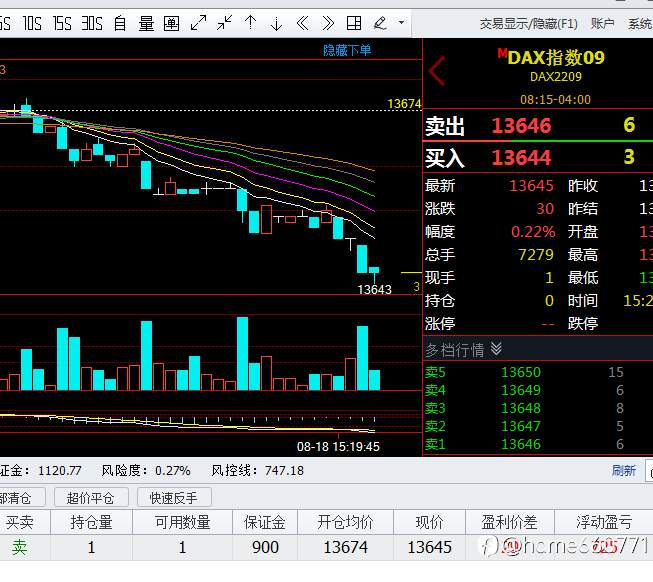Screen dimensions: 653x582
Task: Select the 卖5 row price 13650
Action: [521, 372]
